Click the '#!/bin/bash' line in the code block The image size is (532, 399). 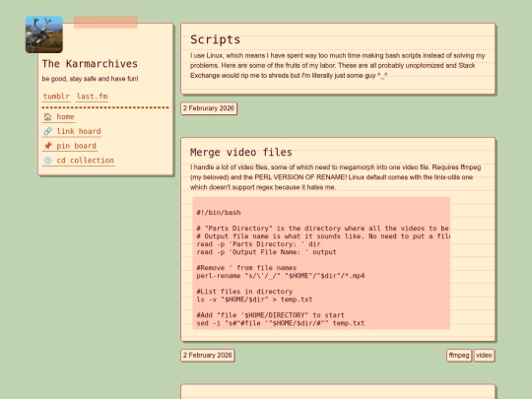(219, 213)
